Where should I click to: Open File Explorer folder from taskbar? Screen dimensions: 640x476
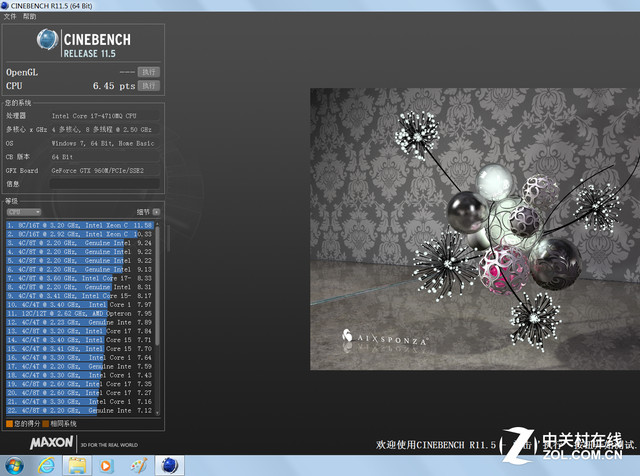coord(76,465)
